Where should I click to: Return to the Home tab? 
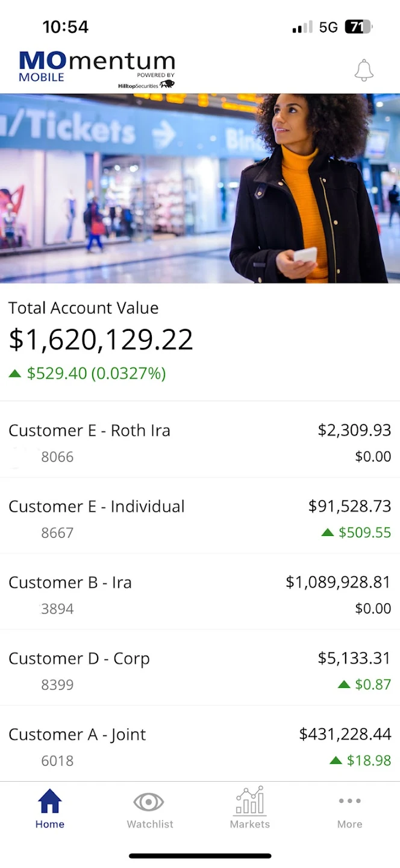pos(49,811)
